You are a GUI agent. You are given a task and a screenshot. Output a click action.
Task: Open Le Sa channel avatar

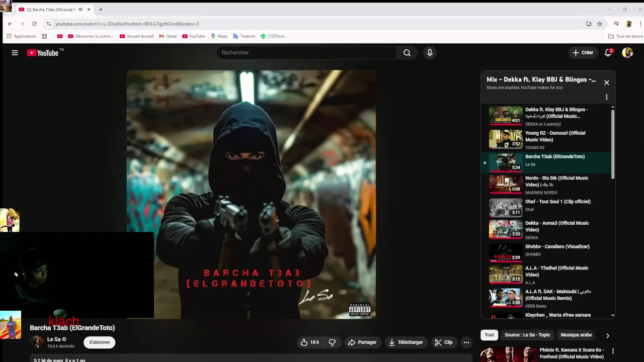tap(37, 342)
